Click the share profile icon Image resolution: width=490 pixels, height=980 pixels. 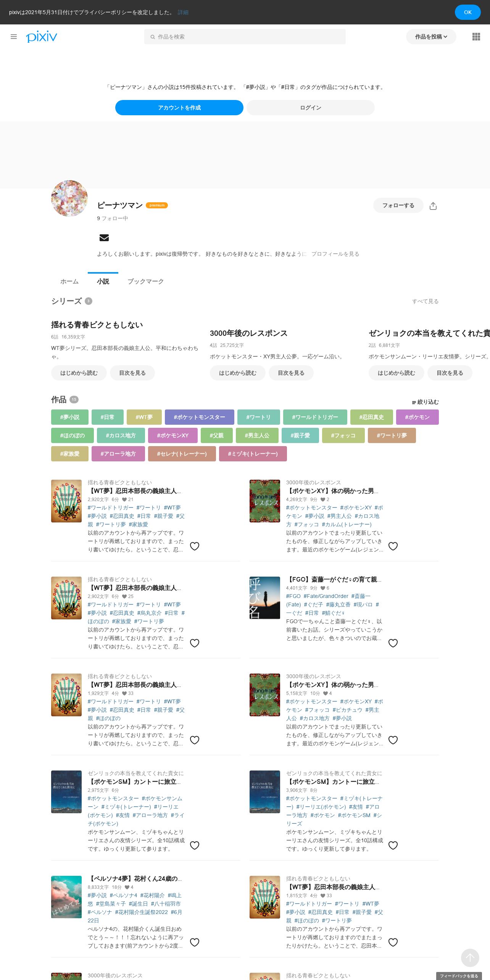433,206
